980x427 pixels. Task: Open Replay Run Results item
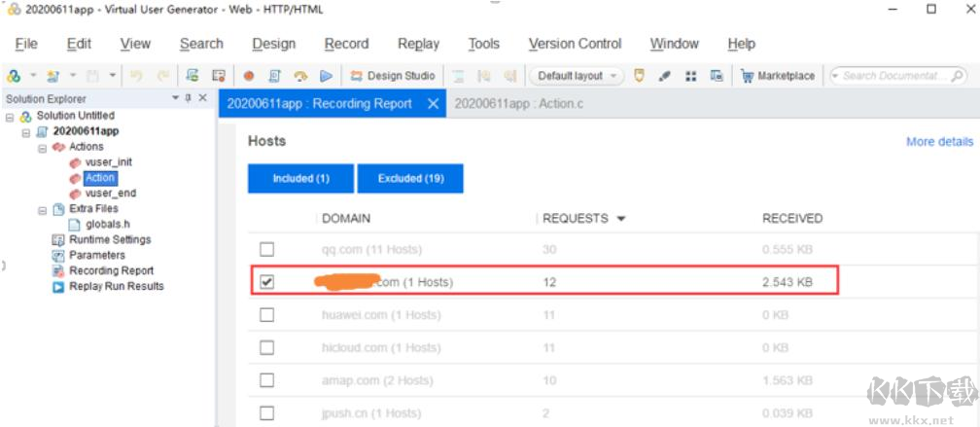click(116, 287)
